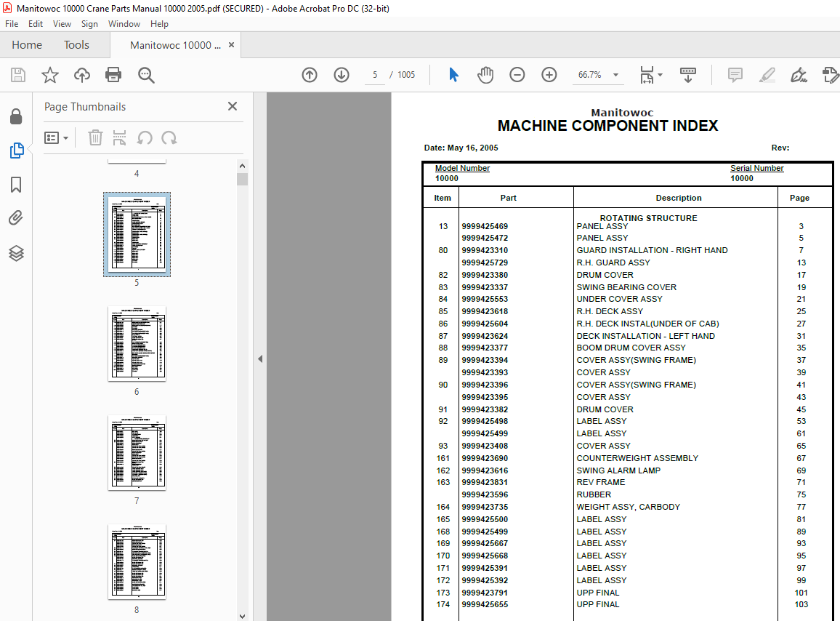
Task: Open the Sign menu
Action: tap(89, 23)
